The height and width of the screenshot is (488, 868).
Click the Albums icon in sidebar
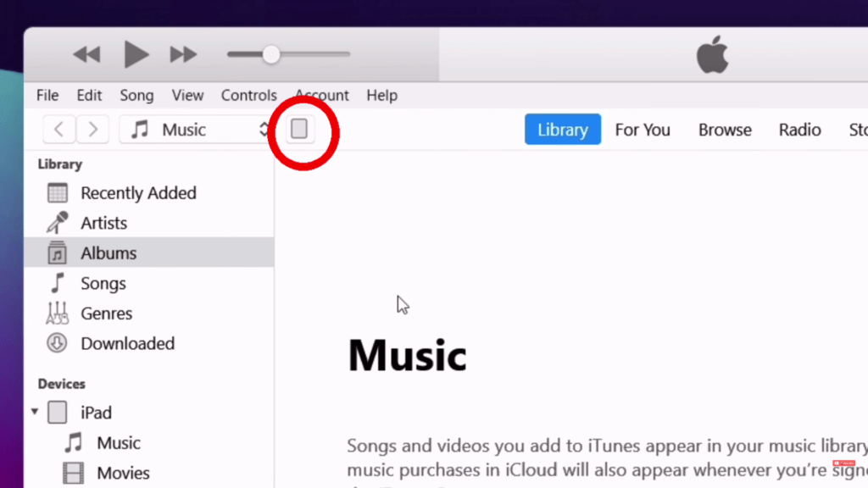click(x=57, y=252)
